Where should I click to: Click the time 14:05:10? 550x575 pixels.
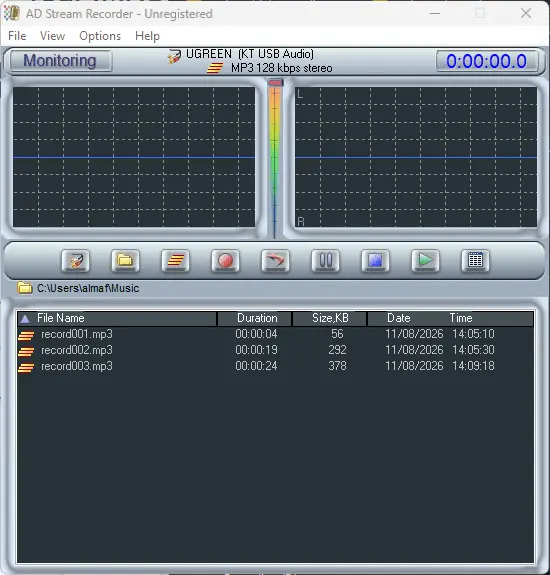click(x=473, y=334)
